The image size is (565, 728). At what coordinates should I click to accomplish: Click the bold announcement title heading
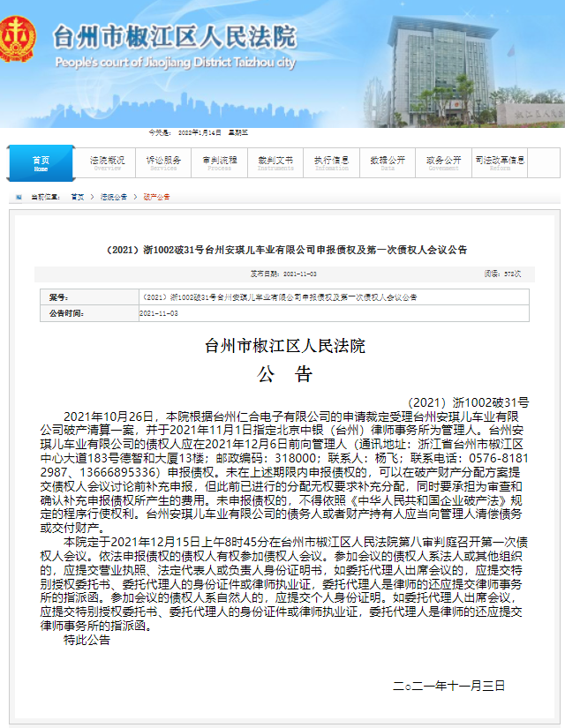tap(287, 250)
